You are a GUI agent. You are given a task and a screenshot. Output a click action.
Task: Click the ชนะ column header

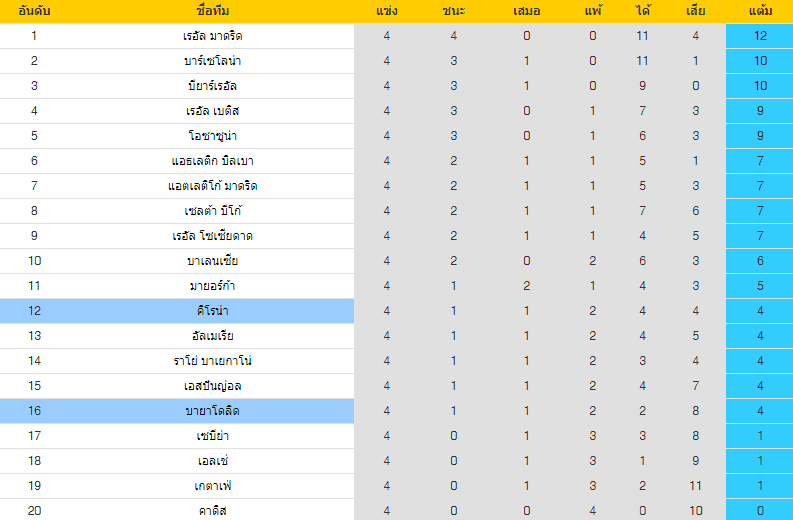click(x=454, y=11)
